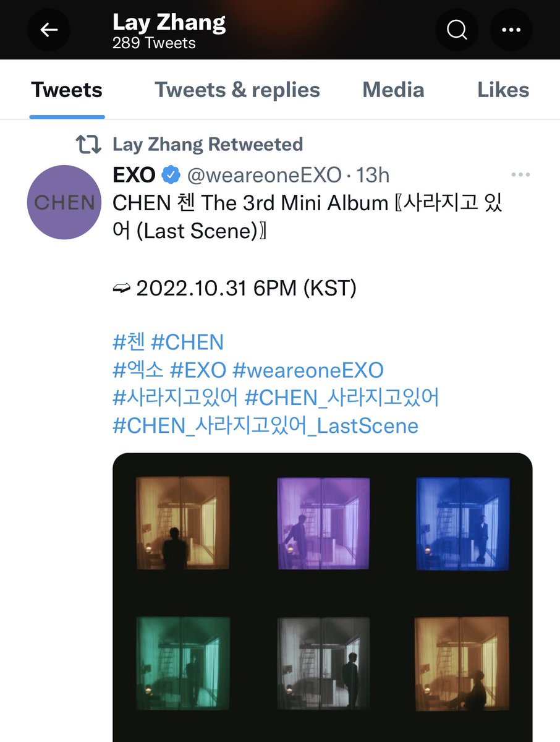Open search with the magnifier icon
Viewport: 560px width, 742px height.
coord(457,30)
